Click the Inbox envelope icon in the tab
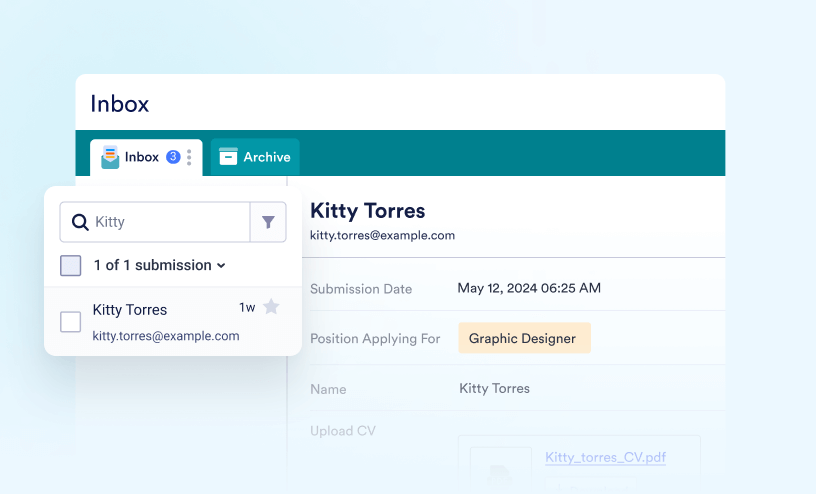Screen dimensions: 816x494 [110, 157]
